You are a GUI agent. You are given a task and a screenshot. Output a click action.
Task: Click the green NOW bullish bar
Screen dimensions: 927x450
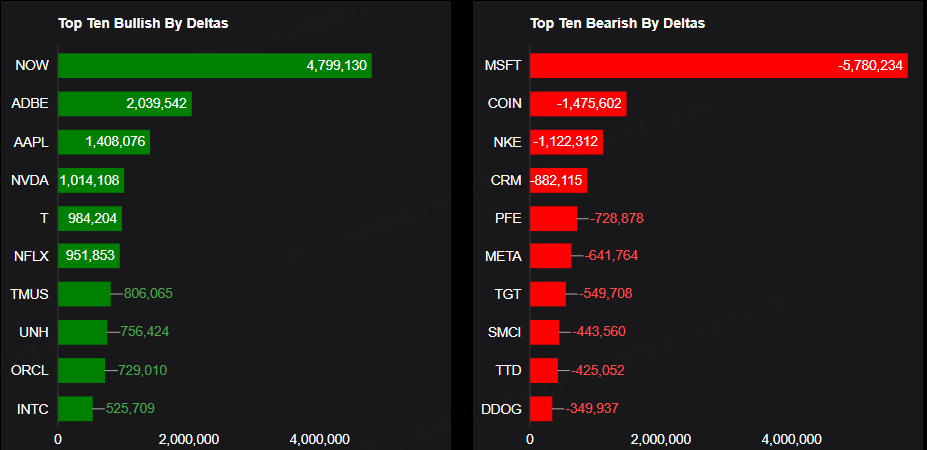(214, 66)
